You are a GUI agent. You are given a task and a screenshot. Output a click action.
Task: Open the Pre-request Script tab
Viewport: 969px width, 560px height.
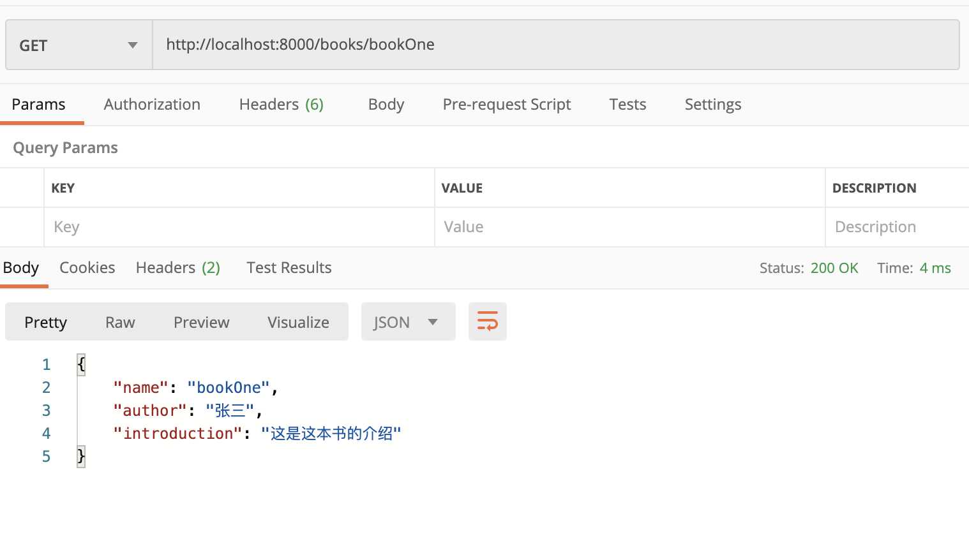tap(507, 104)
